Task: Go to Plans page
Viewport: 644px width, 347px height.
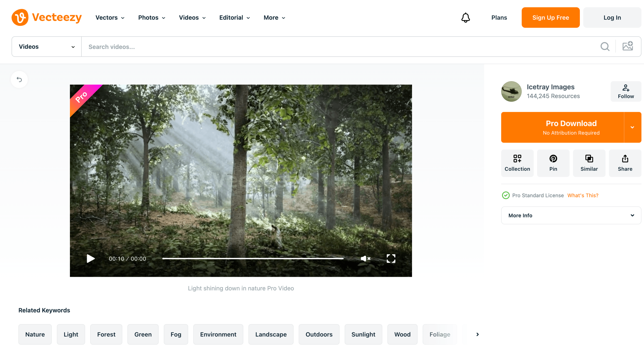Action: [x=499, y=18]
